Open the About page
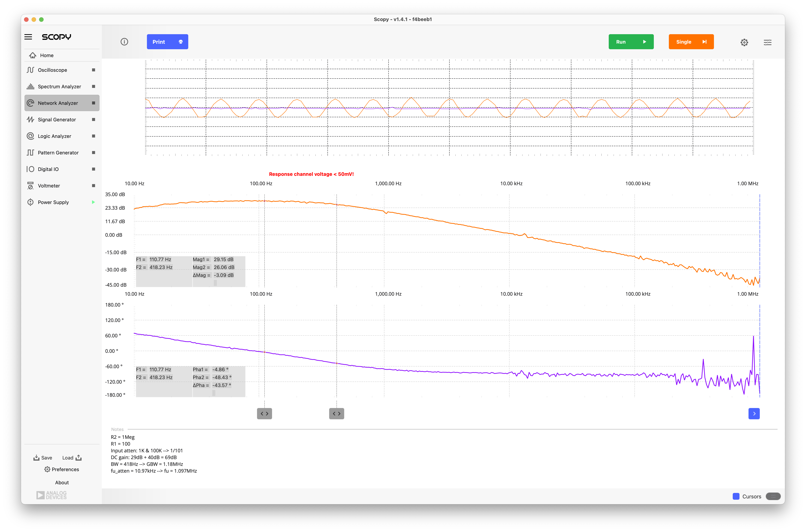806x532 pixels. tap(62, 482)
